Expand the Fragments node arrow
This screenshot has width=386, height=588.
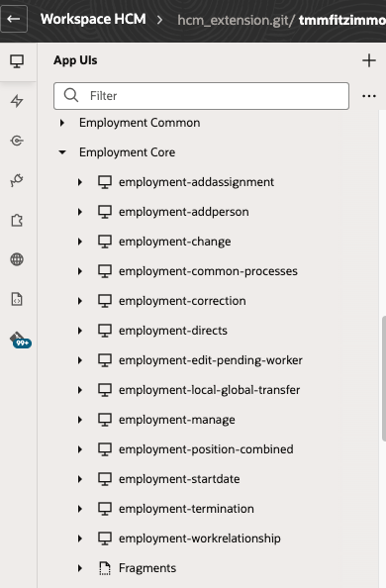tap(80, 568)
